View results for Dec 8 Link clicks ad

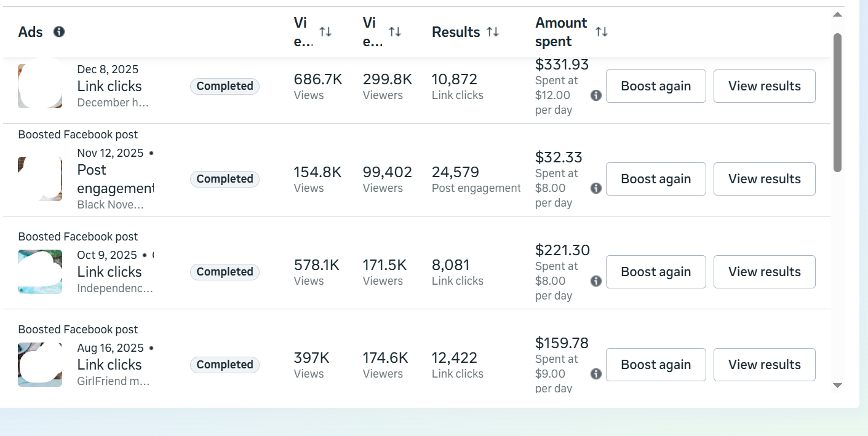[764, 86]
